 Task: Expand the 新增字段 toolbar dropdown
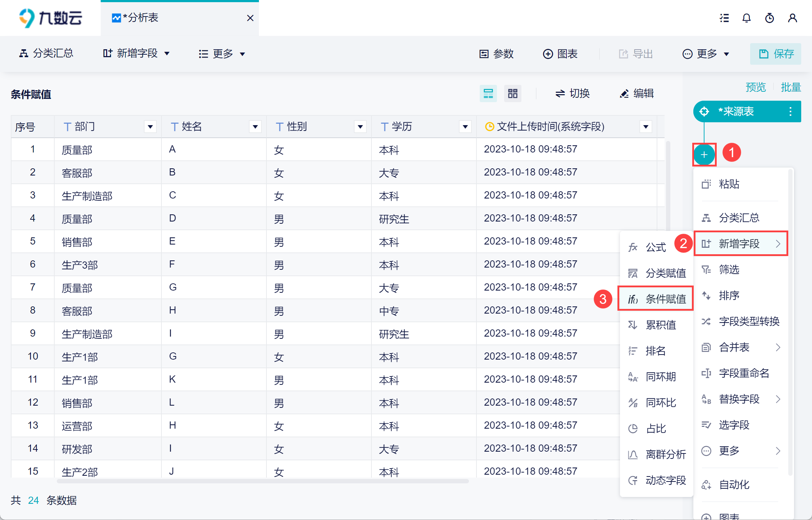click(137, 54)
